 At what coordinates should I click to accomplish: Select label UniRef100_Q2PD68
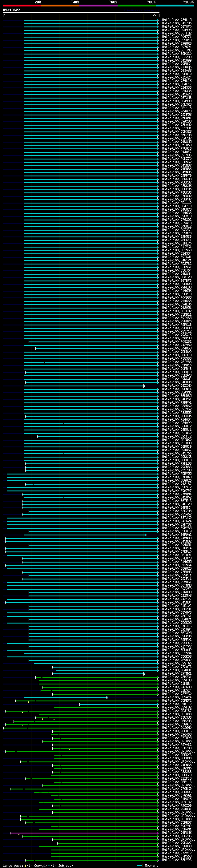pyautogui.click(x=177, y=846)
